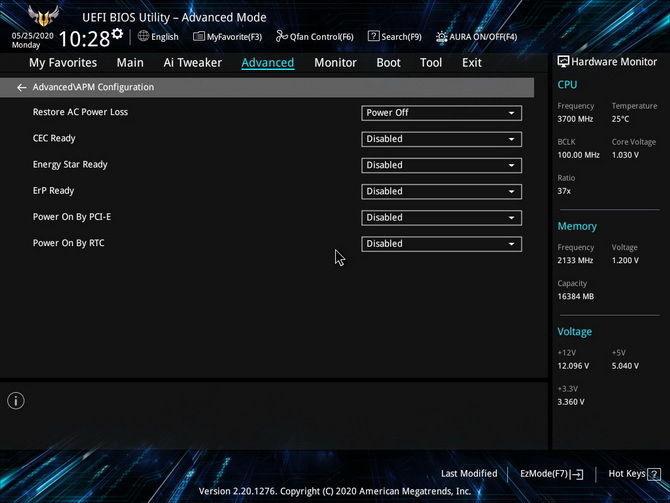Open time settings gear icon beside clock
670x503 pixels.
(x=118, y=33)
